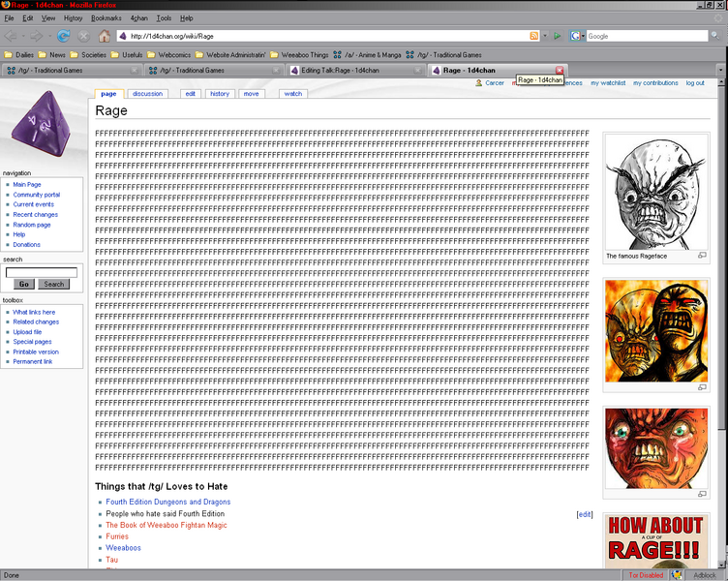The width and height of the screenshot is (728, 581).
Task: Open the wiki discussion tab
Action: [148, 94]
